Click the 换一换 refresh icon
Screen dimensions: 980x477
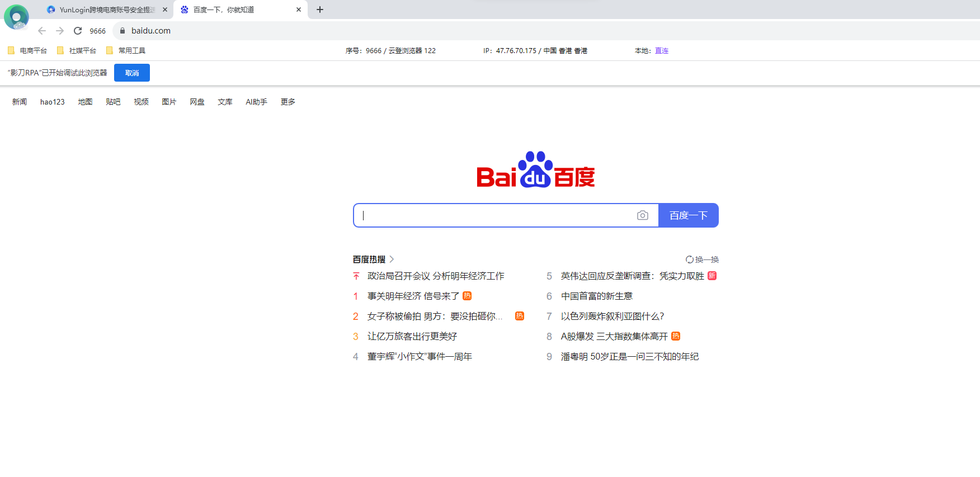pos(690,259)
